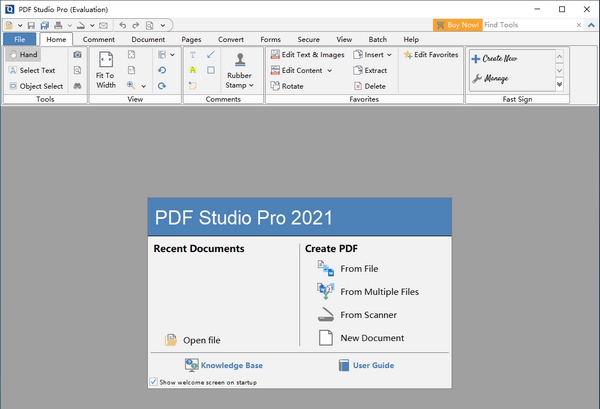This screenshot has height=409, width=600.
Task: Open the Rubber Stamp dropdown arrow
Action: tap(251, 85)
